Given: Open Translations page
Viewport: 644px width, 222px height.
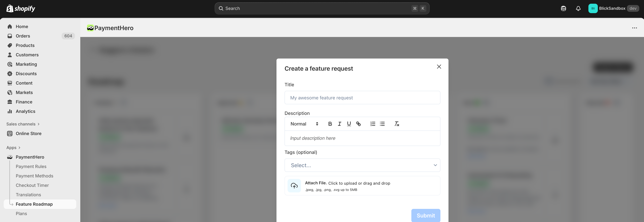Looking at the screenshot, I should [x=28, y=195].
